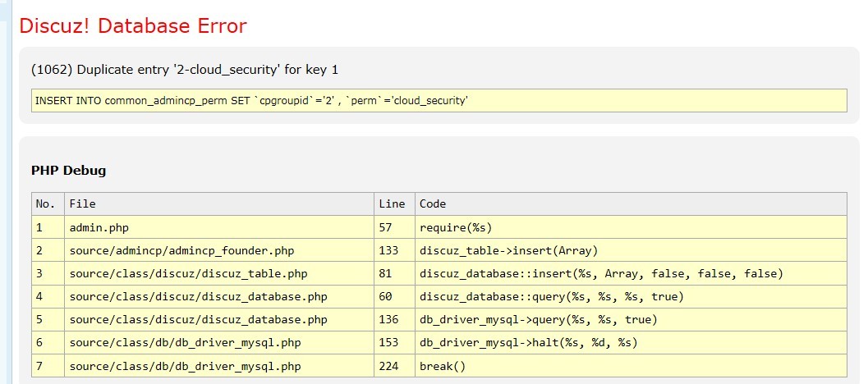The height and width of the screenshot is (384, 868).
Task: Click row number 3 cell
Action: pos(48,273)
